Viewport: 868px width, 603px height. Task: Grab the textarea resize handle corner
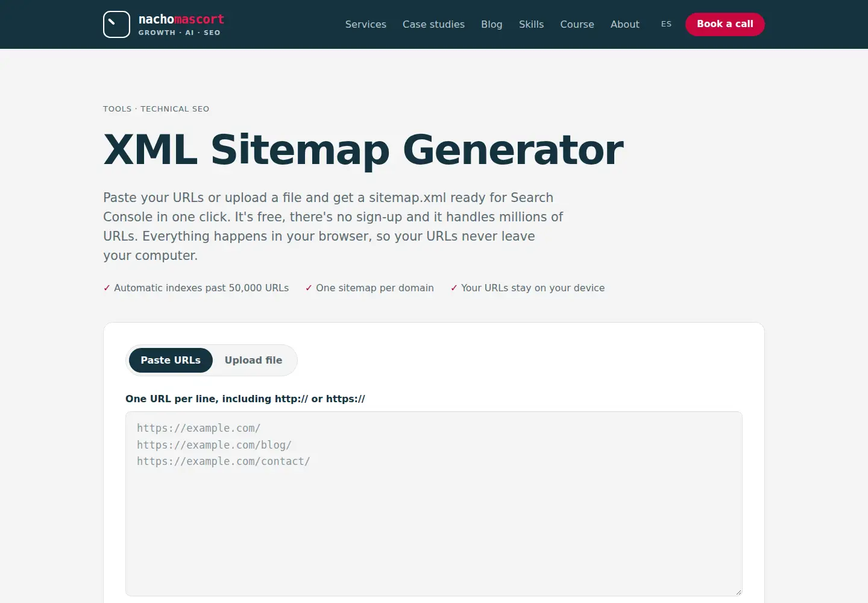point(738,592)
